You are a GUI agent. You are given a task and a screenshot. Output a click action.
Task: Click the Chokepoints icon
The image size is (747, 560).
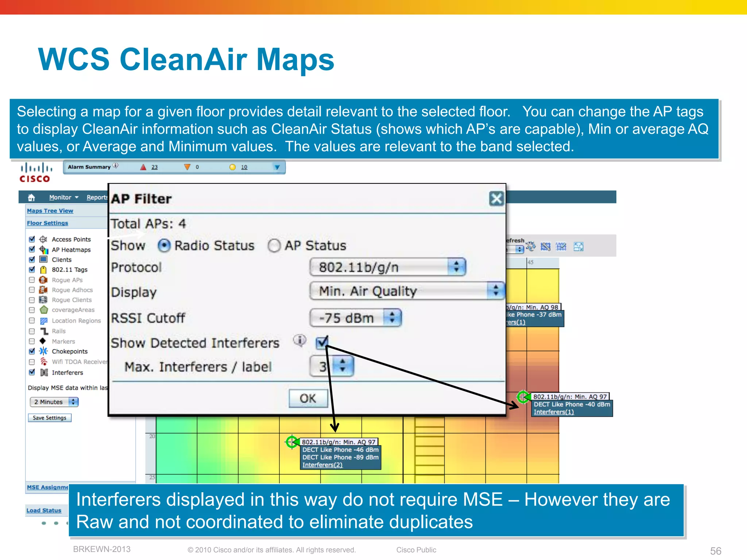tap(43, 351)
